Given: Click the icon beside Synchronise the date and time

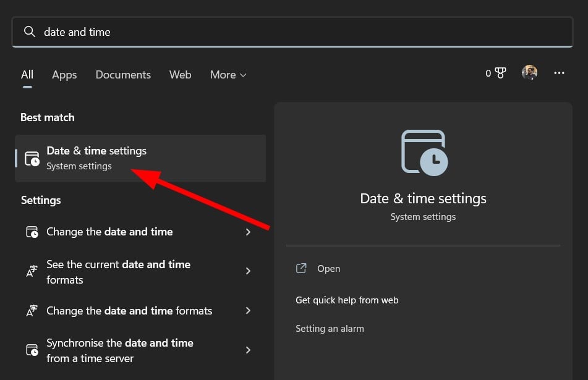Looking at the screenshot, I should [32, 350].
